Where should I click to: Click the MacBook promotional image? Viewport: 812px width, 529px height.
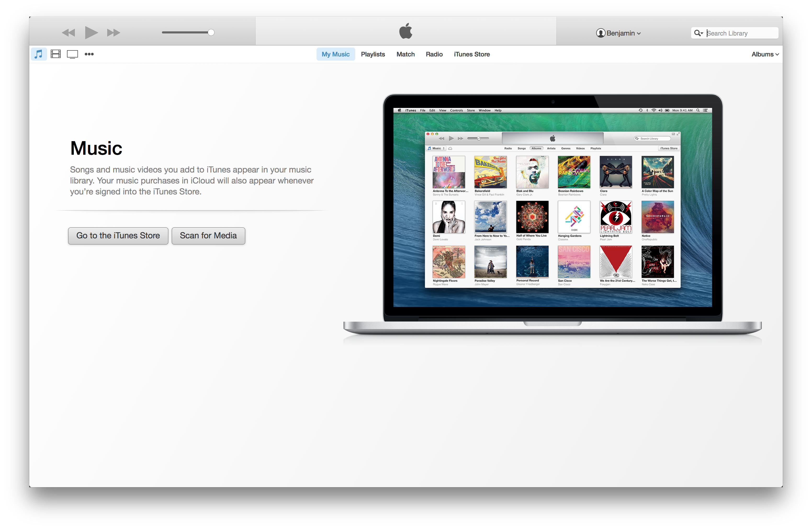(x=552, y=215)
